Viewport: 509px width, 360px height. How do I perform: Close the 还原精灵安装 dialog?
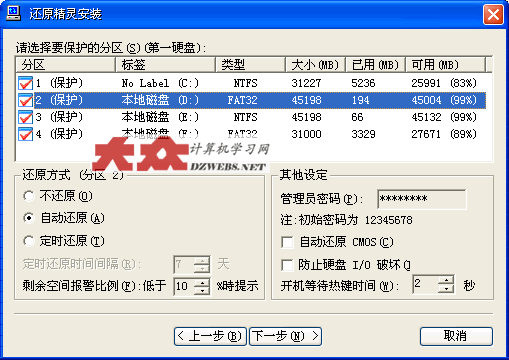pyautogui.click(x=493, y=15)
